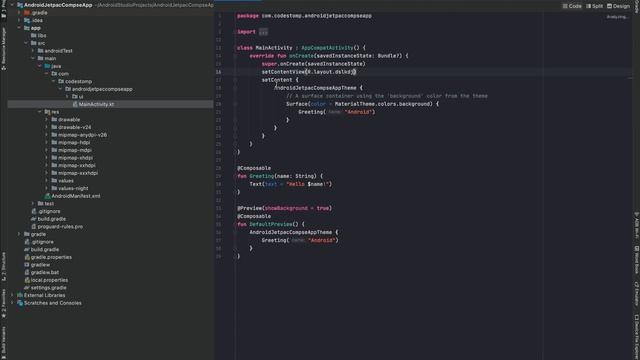Image resolution: width=640 pixels, height=360 pixels.
Task: Expand the values folder arrow
Action: tap(47, 180)
